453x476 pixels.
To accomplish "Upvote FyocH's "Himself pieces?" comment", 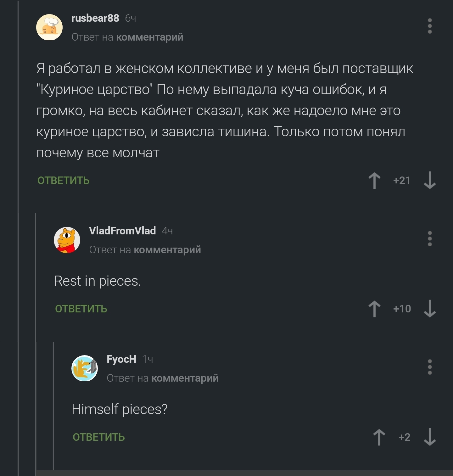I will (x=379, y=437).
